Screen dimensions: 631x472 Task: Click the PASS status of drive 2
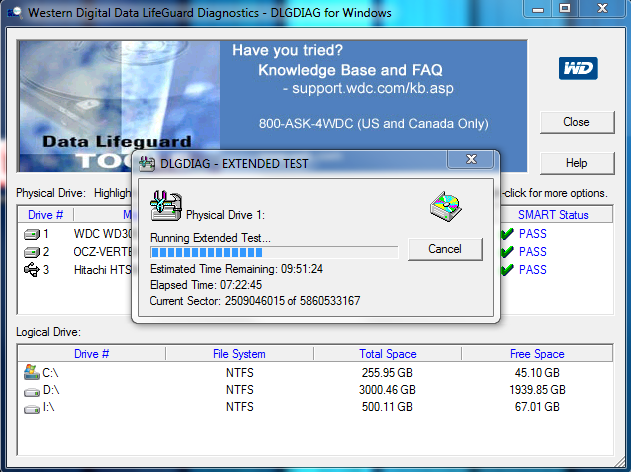tap(533, 252)
